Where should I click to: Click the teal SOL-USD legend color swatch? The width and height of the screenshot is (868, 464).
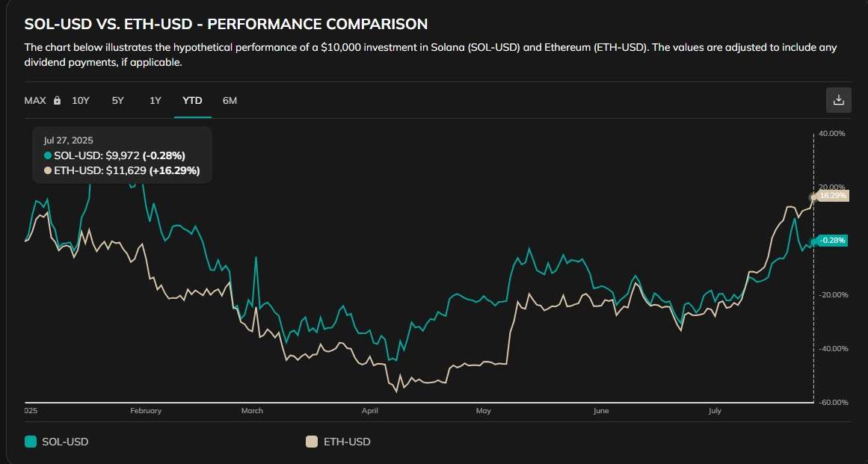[x=31, y=442]
